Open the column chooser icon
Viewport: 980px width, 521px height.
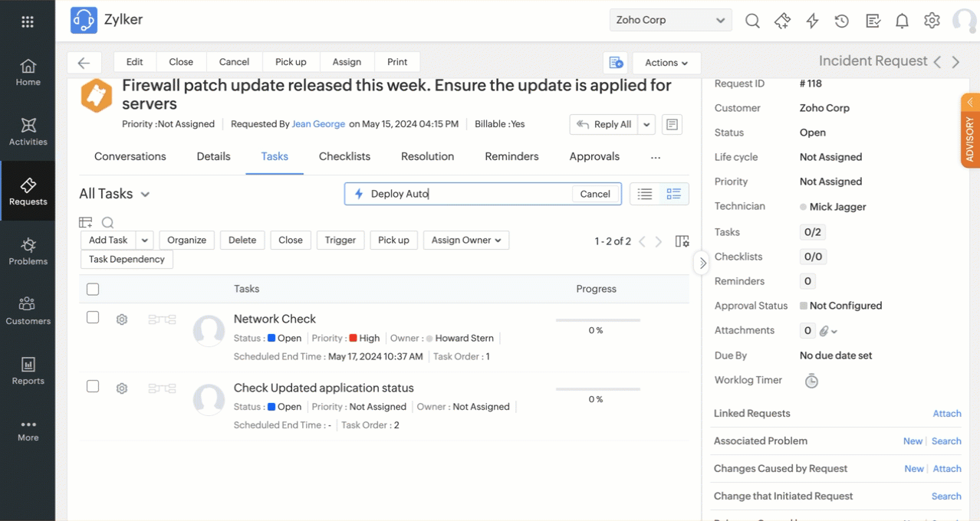[x=682, y=241]
